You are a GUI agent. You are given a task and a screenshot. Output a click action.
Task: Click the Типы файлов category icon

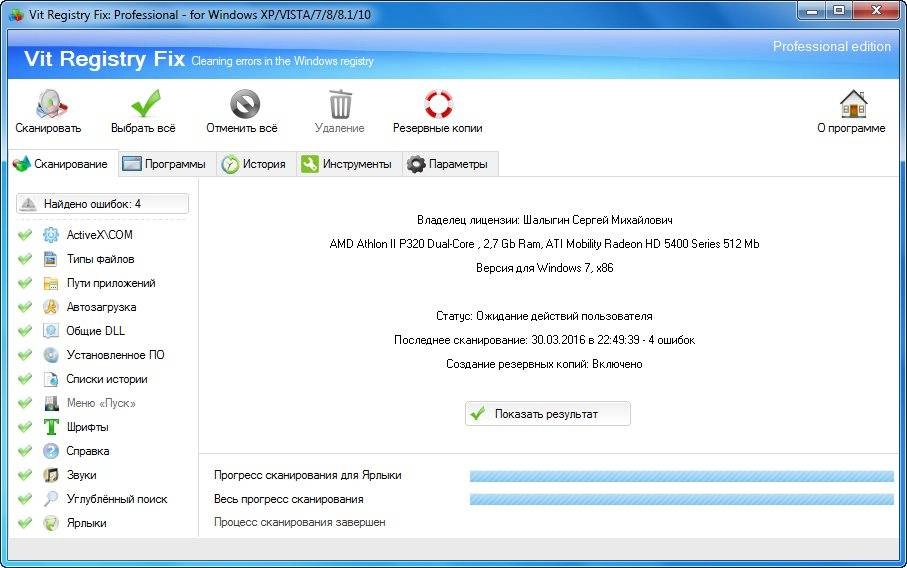pos(51,259)
